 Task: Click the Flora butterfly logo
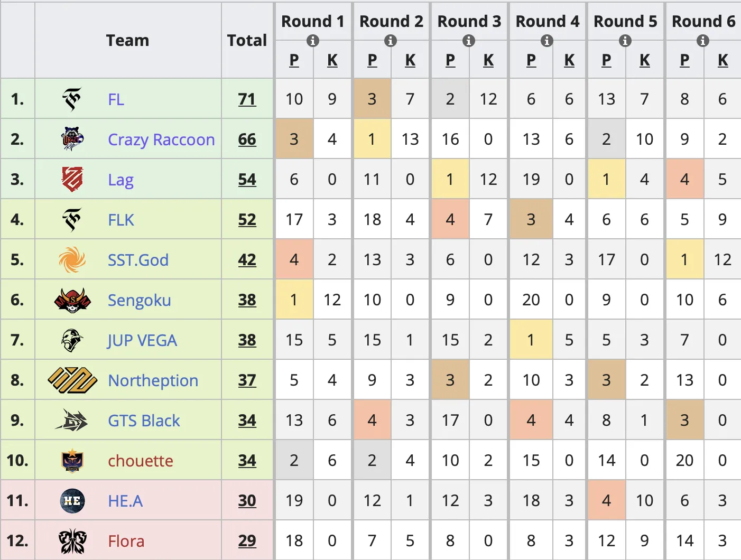tap(72, 541)
